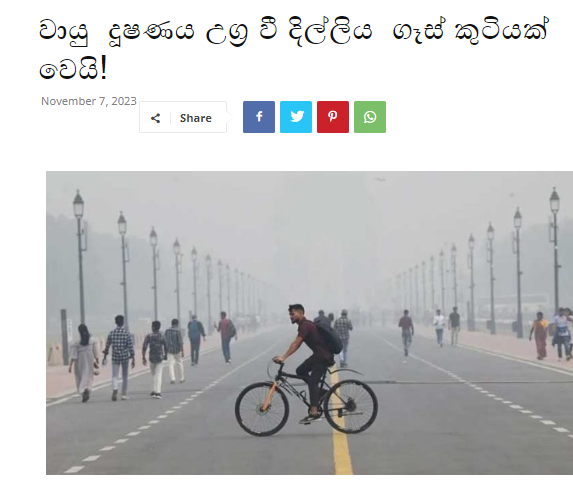Share article via the Facebook icon
Viewport: 573px width, 485px height.
[x=259, y=117]
